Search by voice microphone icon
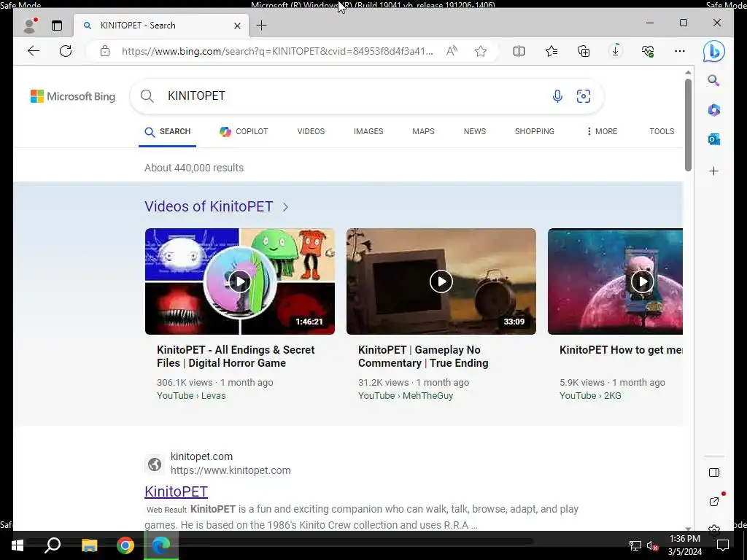Image resolution: width=747 pixels, height=560 pixels. [557, 96]
